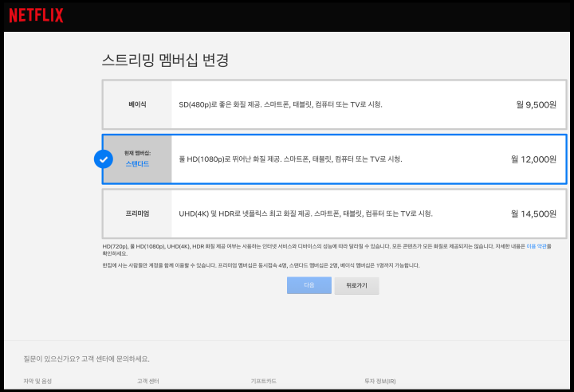Click the 질문이 있으신가요? 고객 센터 text

(x=86, y=359)
